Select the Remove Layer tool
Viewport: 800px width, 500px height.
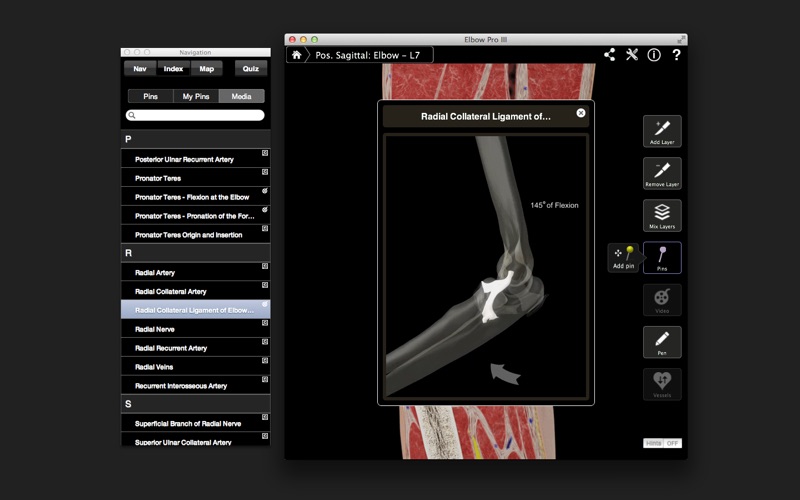[x=662, y=173]
